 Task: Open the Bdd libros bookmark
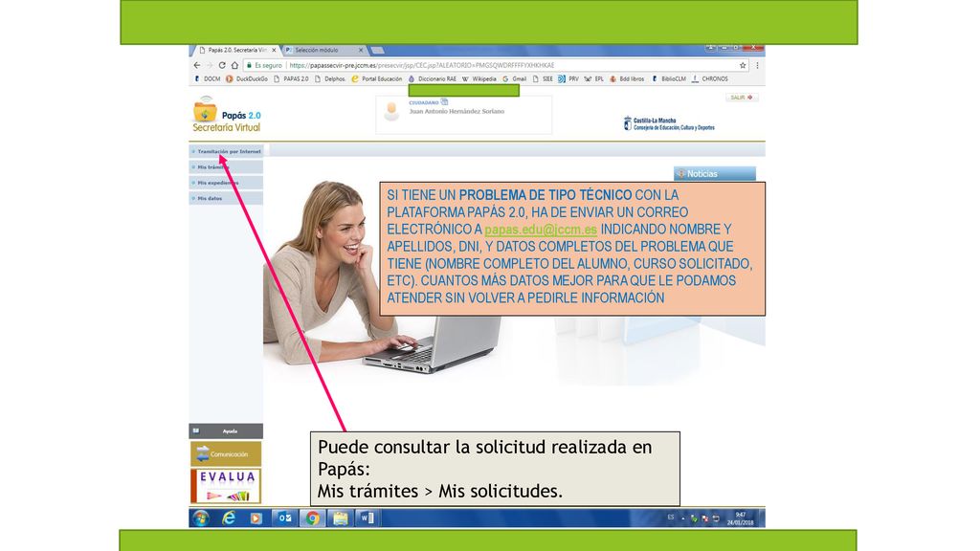(x=627, y=79)
